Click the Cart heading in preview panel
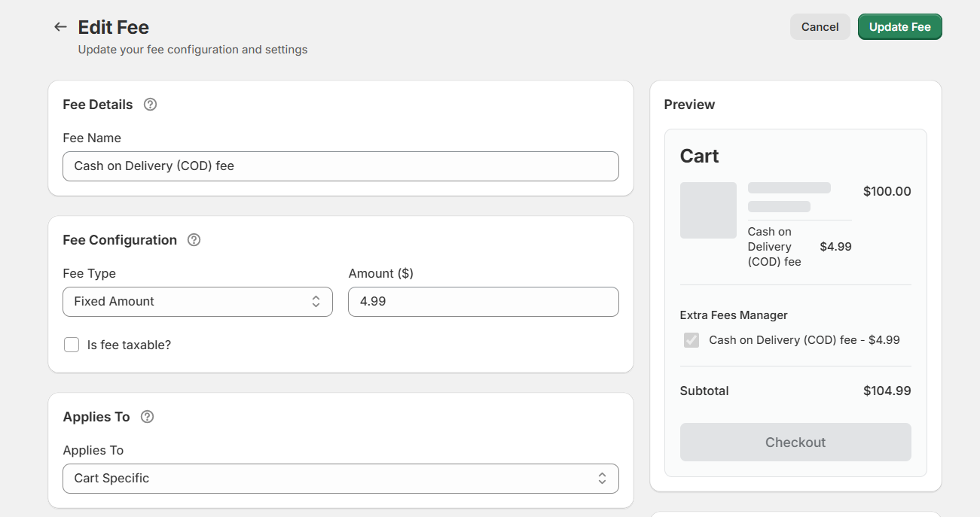The height and width of the screenshot is (517, 980). (x=699, y=156)
